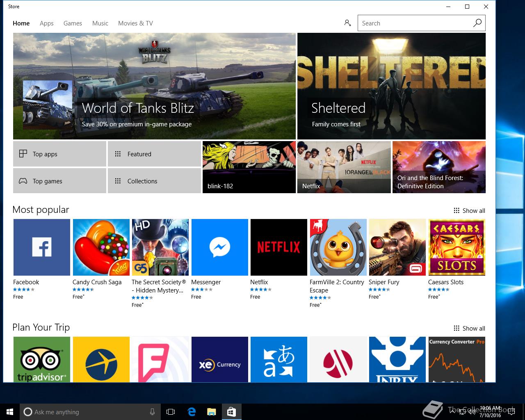
Task: Click the Candy Crush Saga title text
Action: point(97,282)
